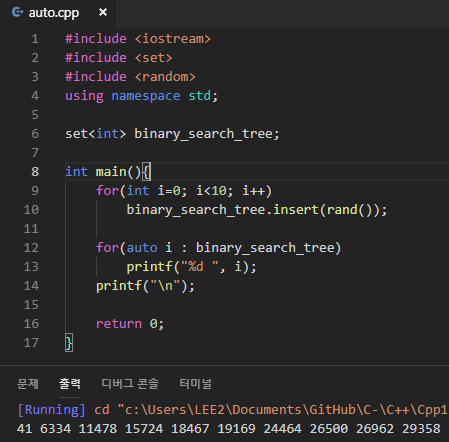This screenshot has height=442, width=449.
Task: Click 'for(int i=0; i<10; i++)' line
Action: (x=184, y=191)
